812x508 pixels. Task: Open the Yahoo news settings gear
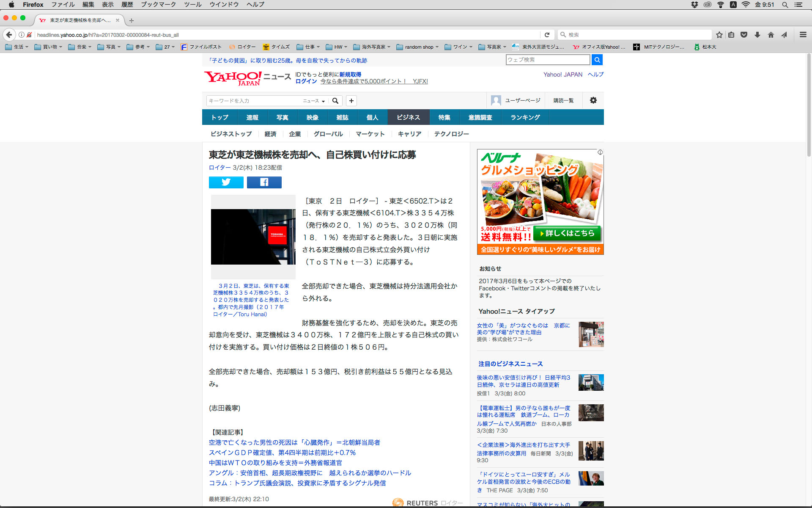pos(593,100)
